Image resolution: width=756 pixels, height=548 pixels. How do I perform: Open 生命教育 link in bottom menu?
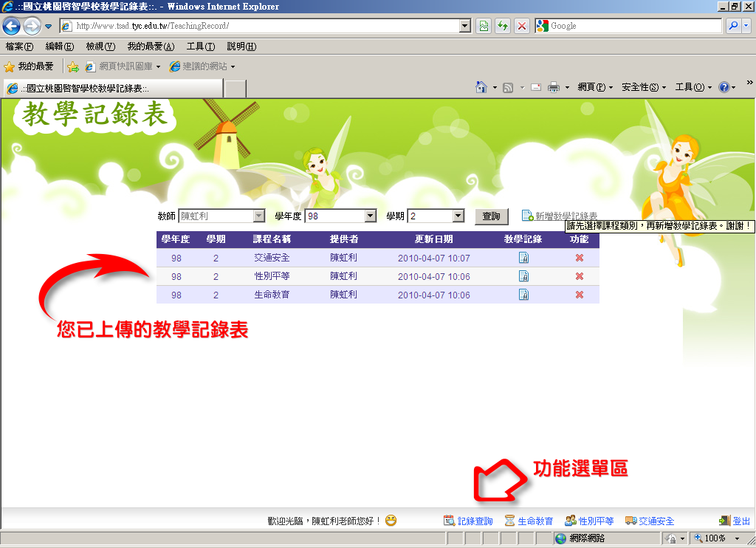click(529, 521)
